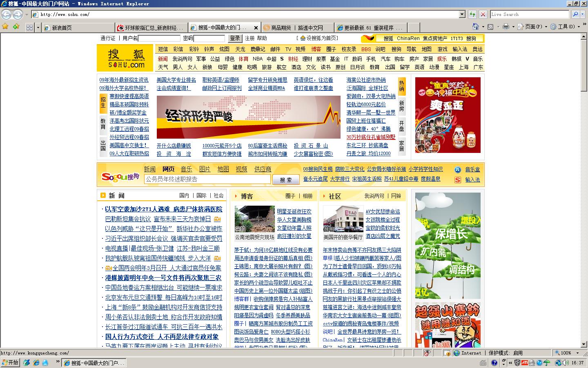This screenshot has width=588, height=368.
Task: Open Quick Tabs grid view icon
Action: click(29, 27)
